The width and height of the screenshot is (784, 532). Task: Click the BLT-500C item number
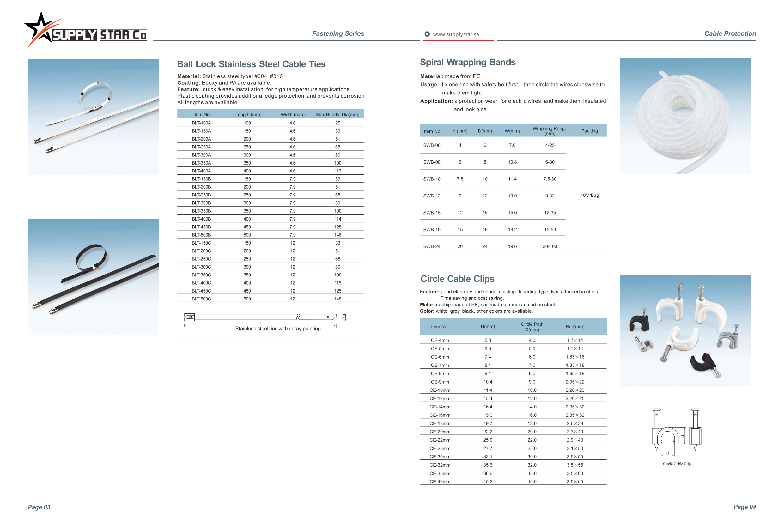(201, 299)
